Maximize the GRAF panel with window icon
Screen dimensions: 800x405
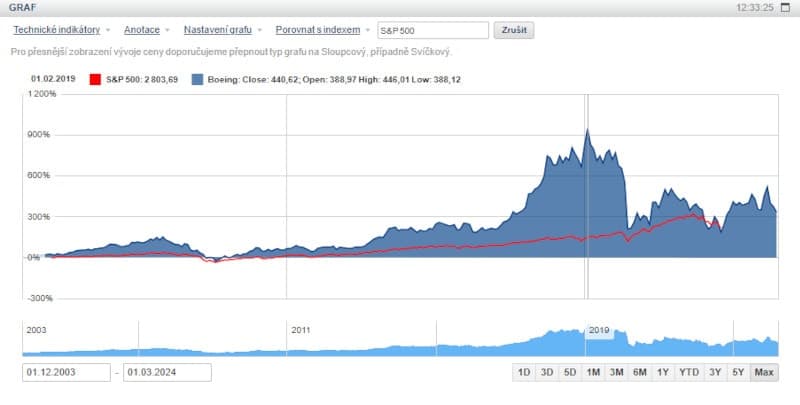click(x=786, y=8)
